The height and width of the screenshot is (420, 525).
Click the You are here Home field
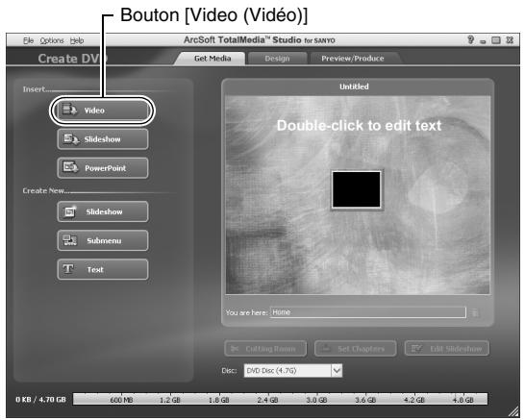368,312
